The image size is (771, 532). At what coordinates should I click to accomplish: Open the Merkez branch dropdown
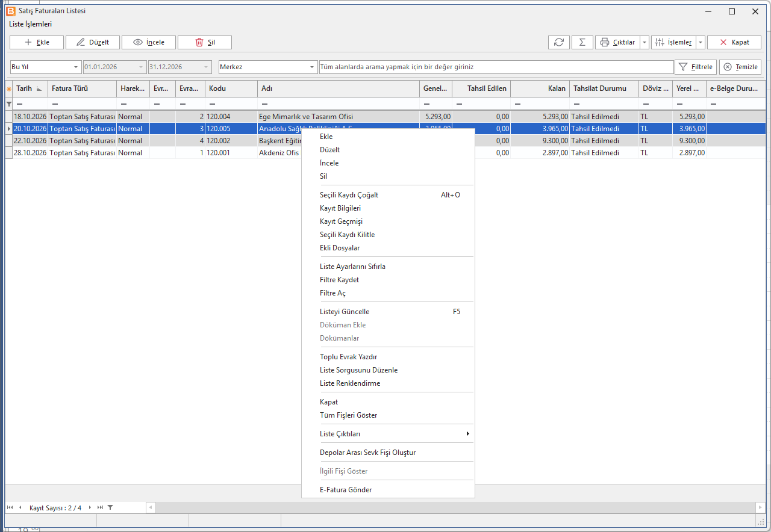(x=312, y=67)
